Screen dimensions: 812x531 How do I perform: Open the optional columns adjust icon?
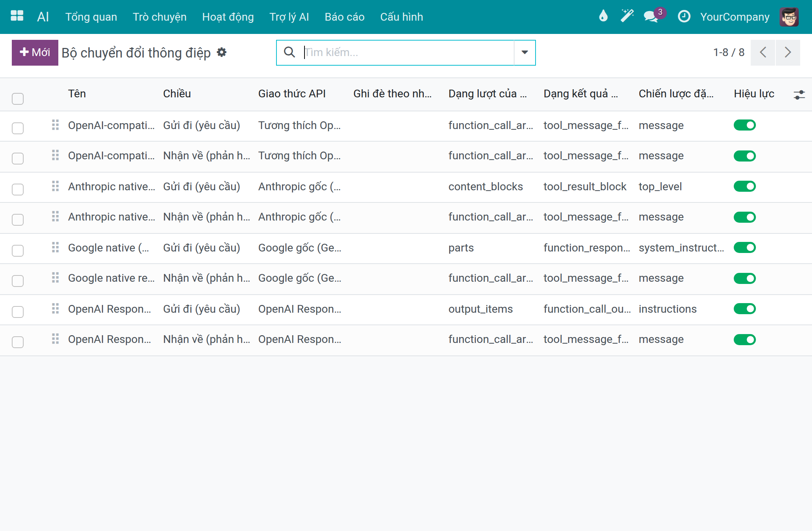click(799, 95)
